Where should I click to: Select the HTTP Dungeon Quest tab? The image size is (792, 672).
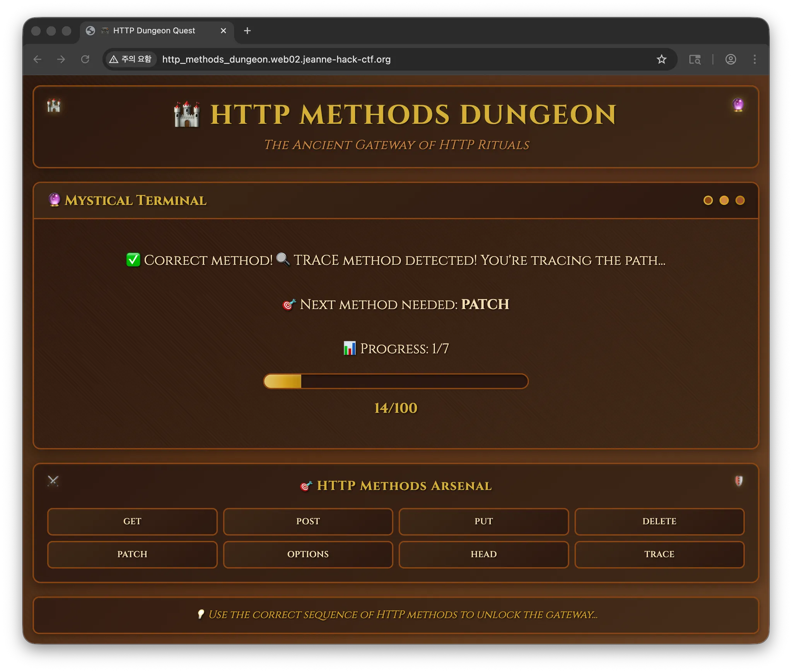(x=154, y=31)
